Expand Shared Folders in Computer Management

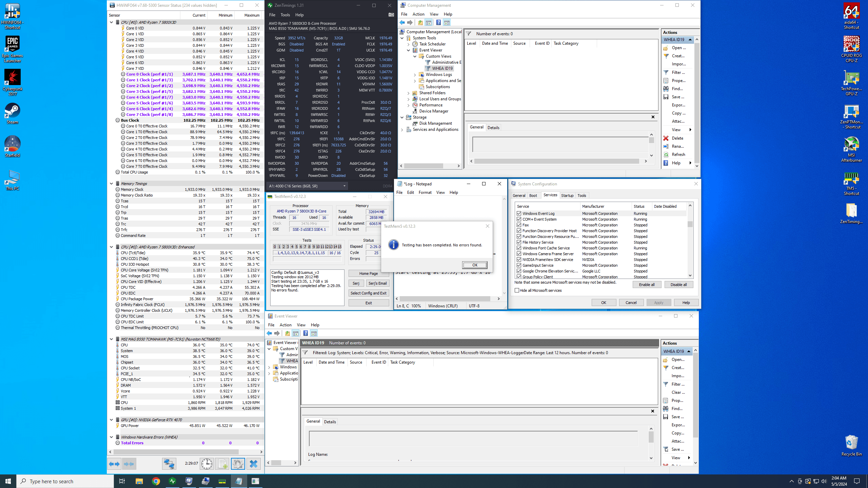coord(409,93)
